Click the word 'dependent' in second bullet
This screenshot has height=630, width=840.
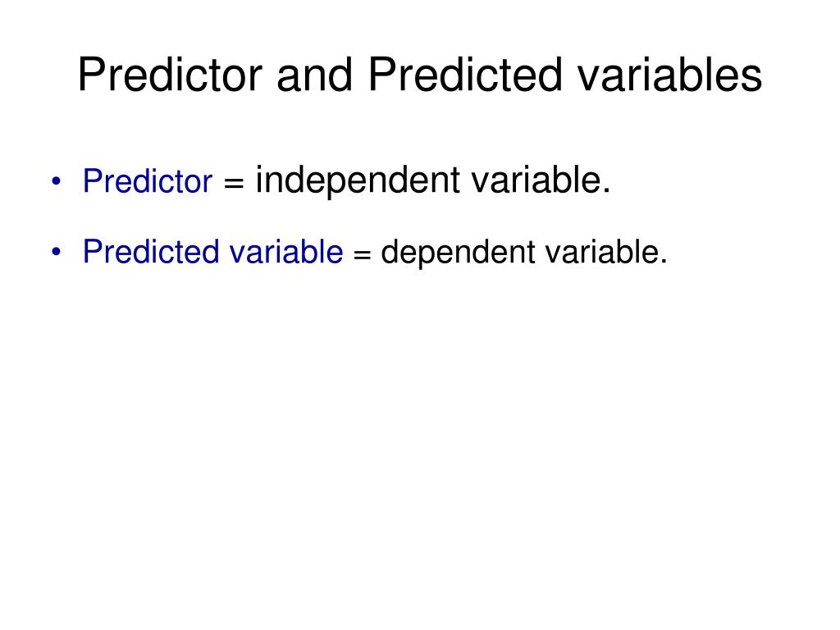coord(458,253)
